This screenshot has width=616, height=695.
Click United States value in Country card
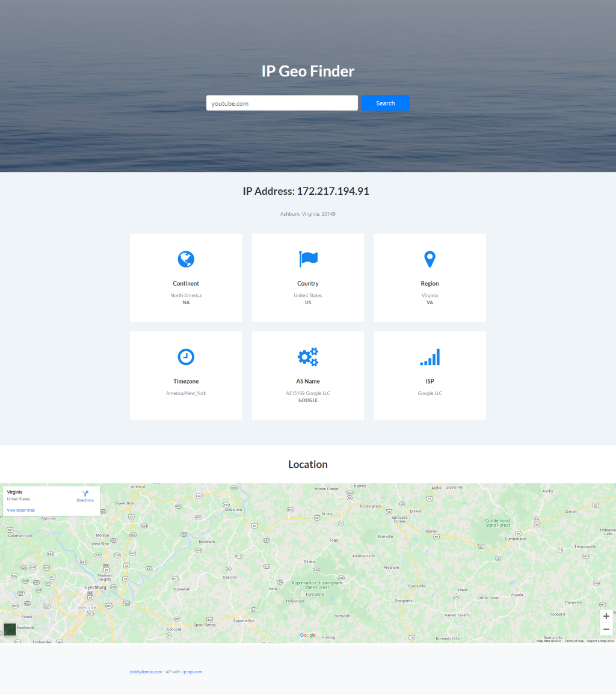(308, 295)
